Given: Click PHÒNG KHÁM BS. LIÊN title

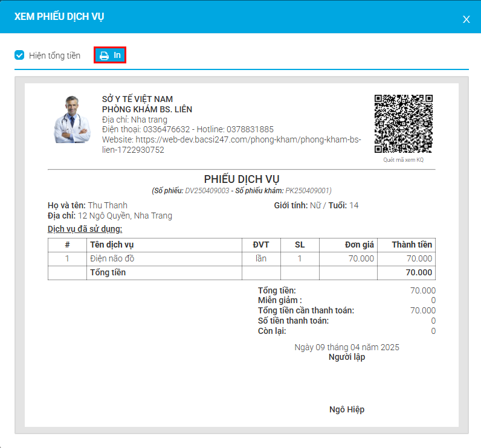Looking at the screenshot, I should pos(147,109).
